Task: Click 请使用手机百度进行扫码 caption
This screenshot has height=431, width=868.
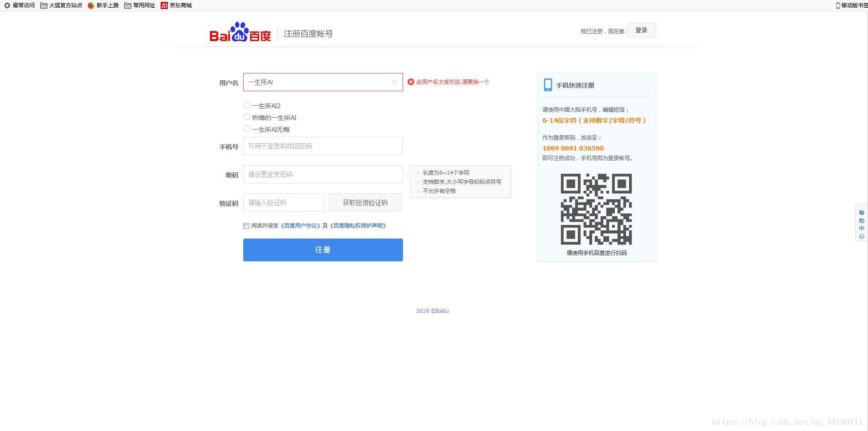Action: coord(596,253)
